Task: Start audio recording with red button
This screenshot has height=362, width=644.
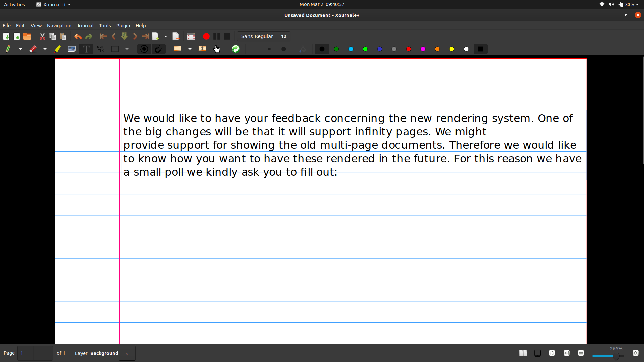Action: (206, 36)
